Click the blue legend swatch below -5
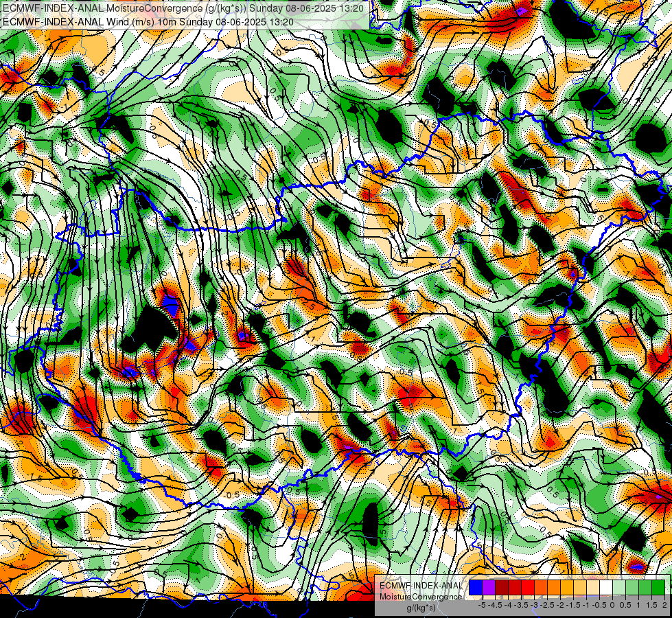672x618 pixels. pos(476,587)
